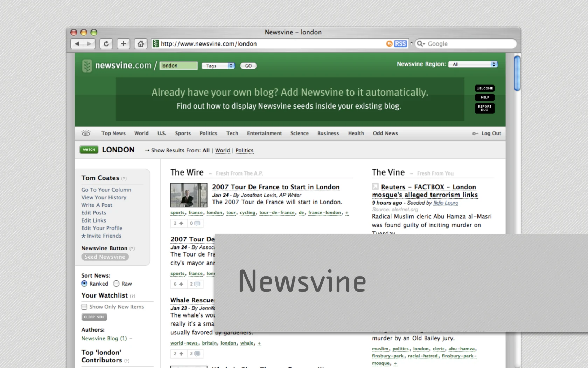588x368 pixels.
Task: Open the help mark beside Tom Coates
Action: (x=124, y=178)
